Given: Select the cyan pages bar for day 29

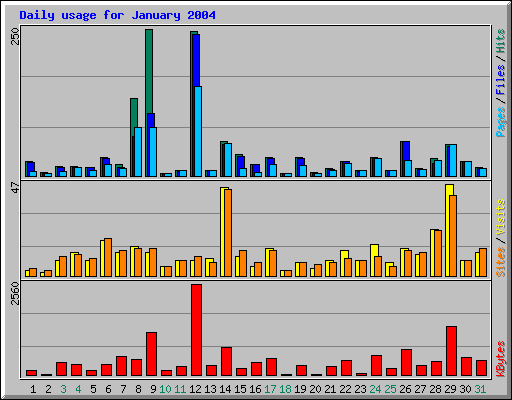Looking at the screenshot, I should pyautogui.click(x=453, y=161).
